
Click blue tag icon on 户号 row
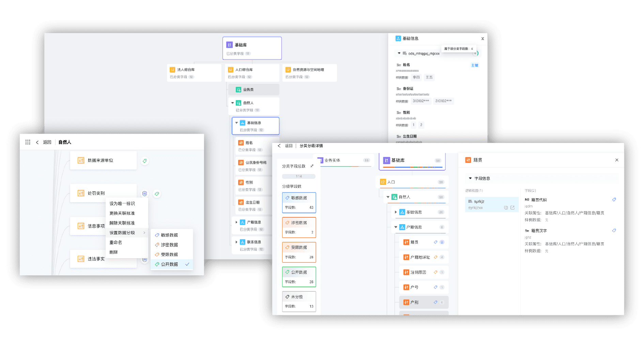435,287
